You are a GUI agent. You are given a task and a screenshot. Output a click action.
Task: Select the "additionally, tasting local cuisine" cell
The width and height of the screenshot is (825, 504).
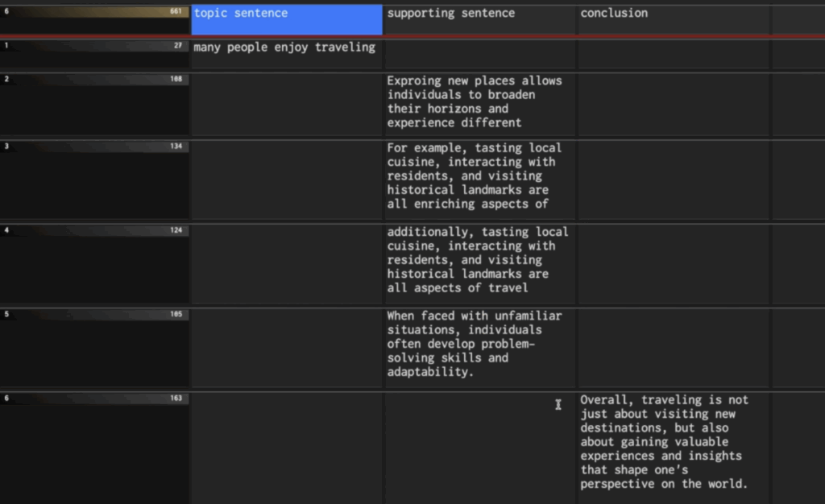click(x=480, y=261)
